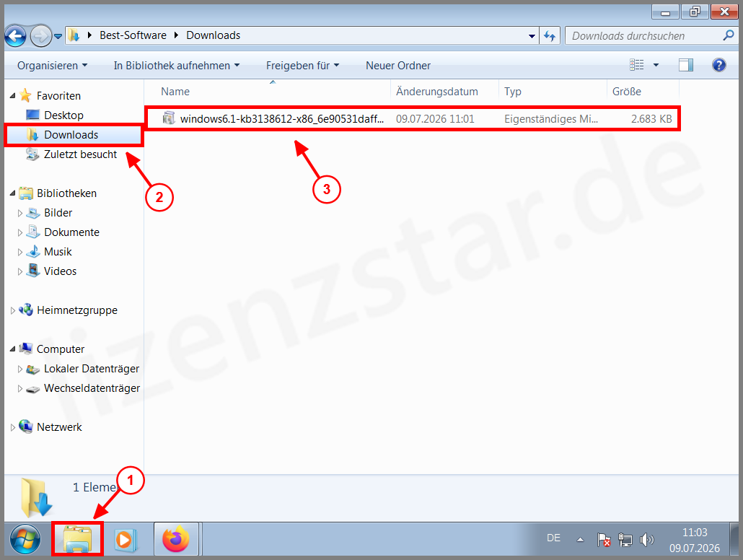Launch Windows Media Player from taskbar

point(126,539)
